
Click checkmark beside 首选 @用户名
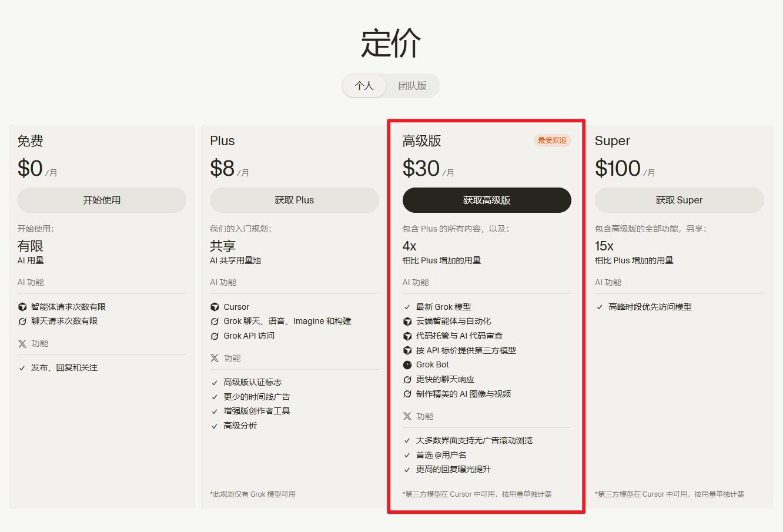(407, 456)
